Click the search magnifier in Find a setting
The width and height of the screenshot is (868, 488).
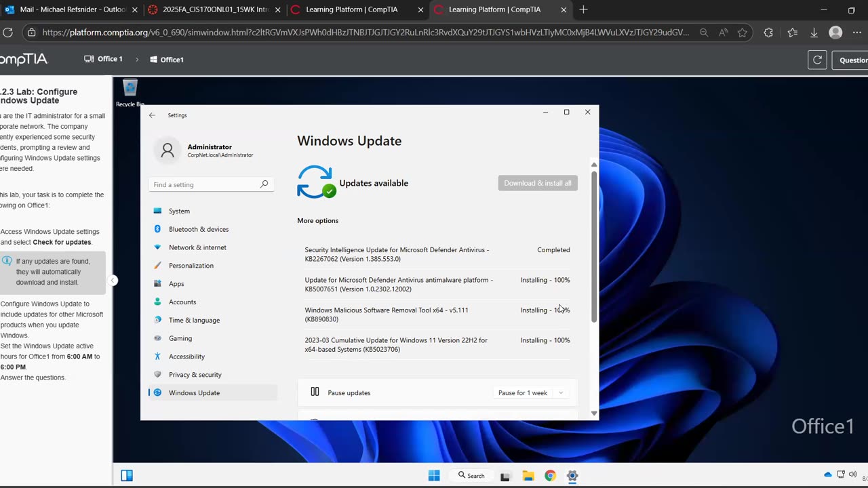pos(264,184)
